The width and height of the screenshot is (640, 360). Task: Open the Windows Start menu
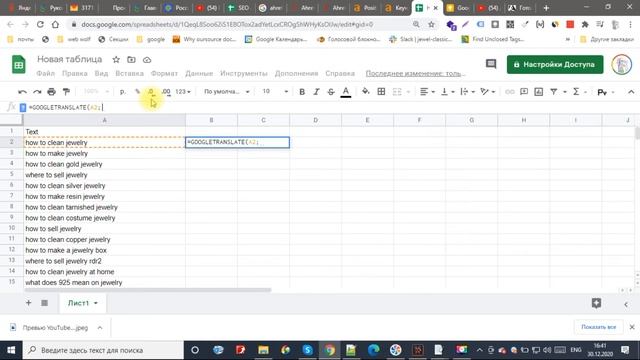[11, 350]
